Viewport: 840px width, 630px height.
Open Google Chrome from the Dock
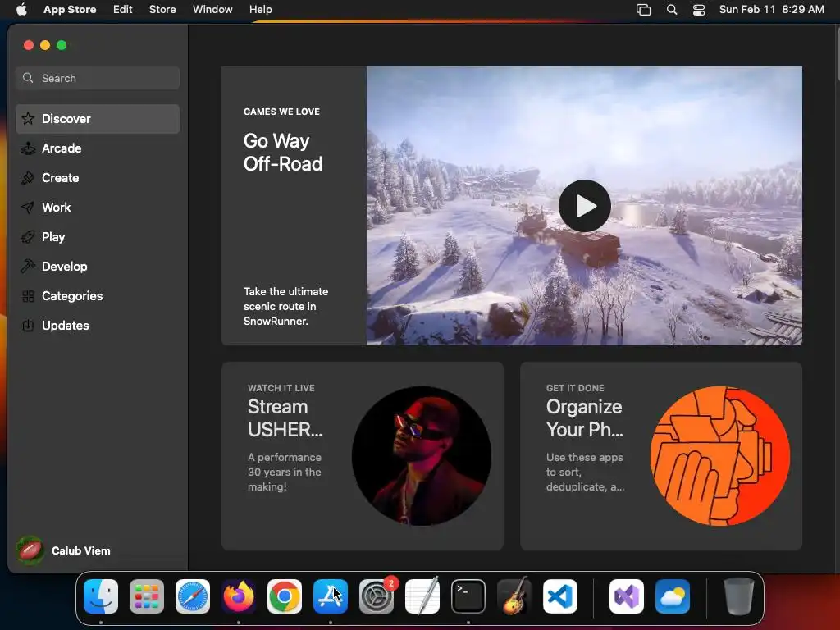(285, 596)
